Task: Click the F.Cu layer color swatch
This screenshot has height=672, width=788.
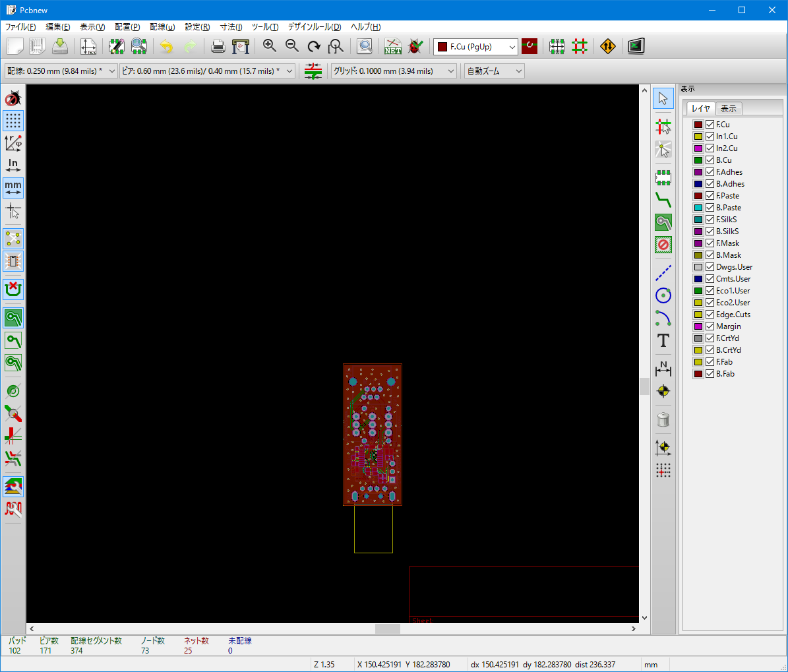Action: click(x=698, y=124)
